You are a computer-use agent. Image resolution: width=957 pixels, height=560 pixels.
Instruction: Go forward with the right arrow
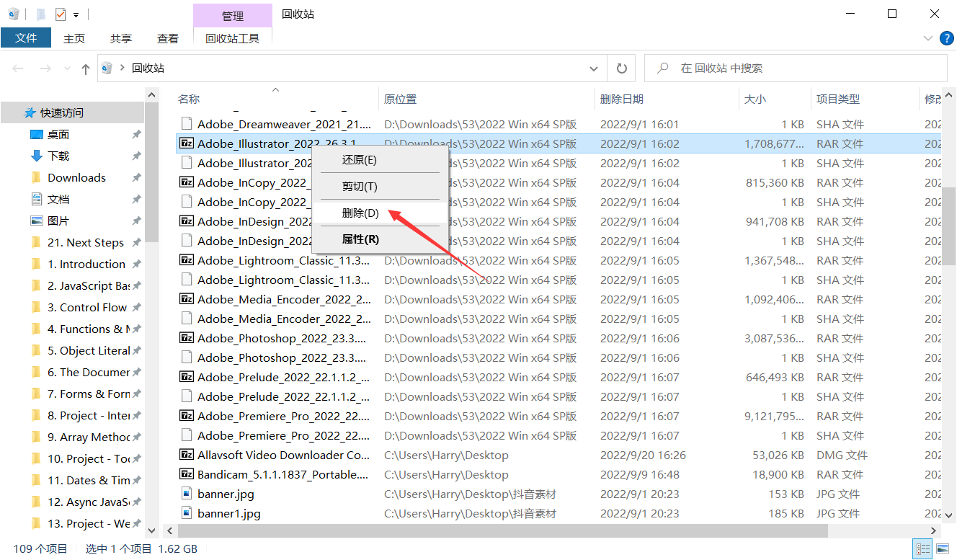click(x=45, y=68)
